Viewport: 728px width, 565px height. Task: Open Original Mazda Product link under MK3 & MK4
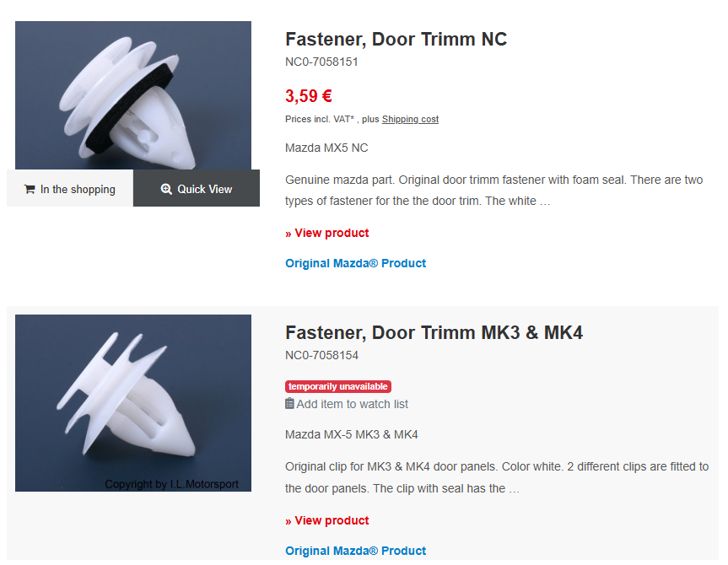[355, 551]
